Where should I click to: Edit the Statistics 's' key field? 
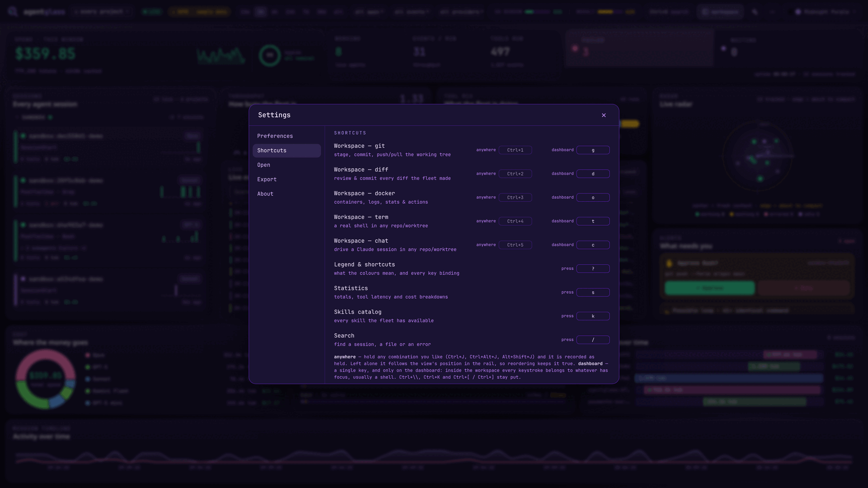[593, 292]
